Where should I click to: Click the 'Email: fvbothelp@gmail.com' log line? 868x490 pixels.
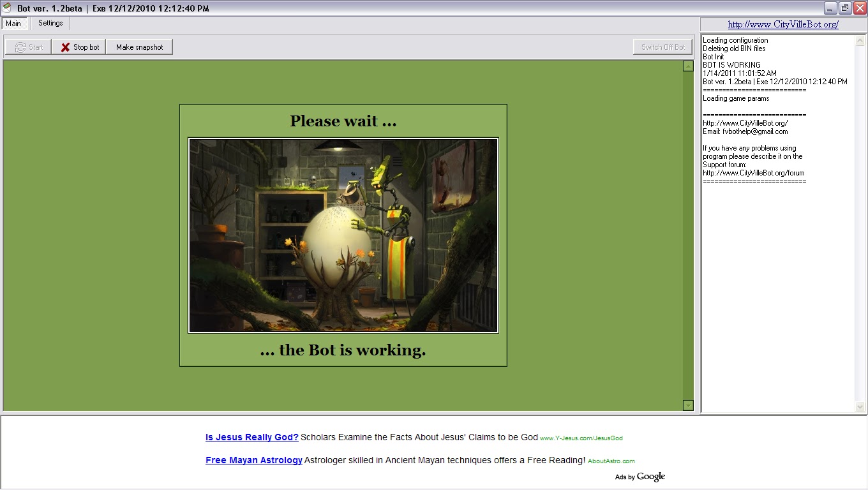point(745,131)
